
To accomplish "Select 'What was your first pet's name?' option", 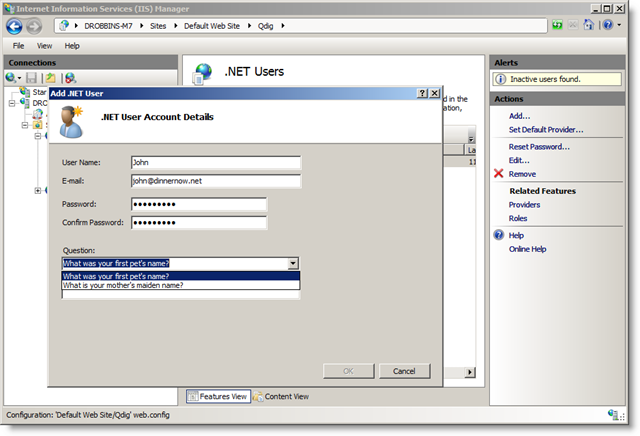I will (181, 276).
